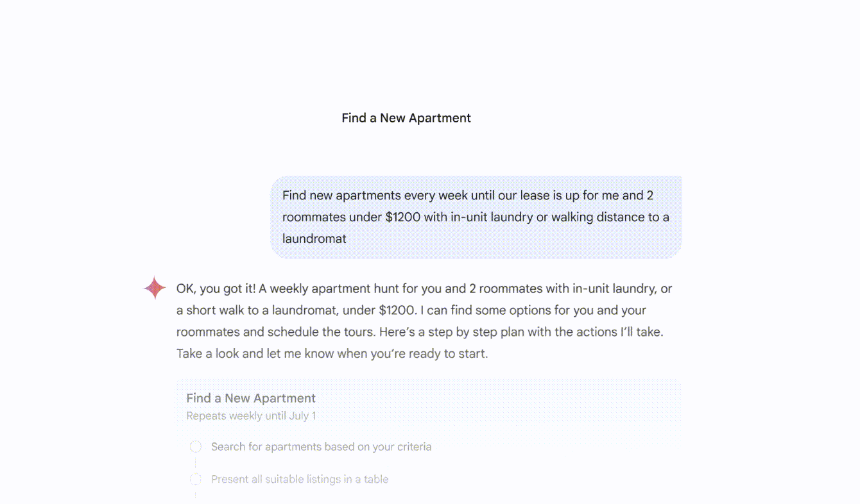Click "Find new apartments every week" in the prompt bubble

click(366, 196)
